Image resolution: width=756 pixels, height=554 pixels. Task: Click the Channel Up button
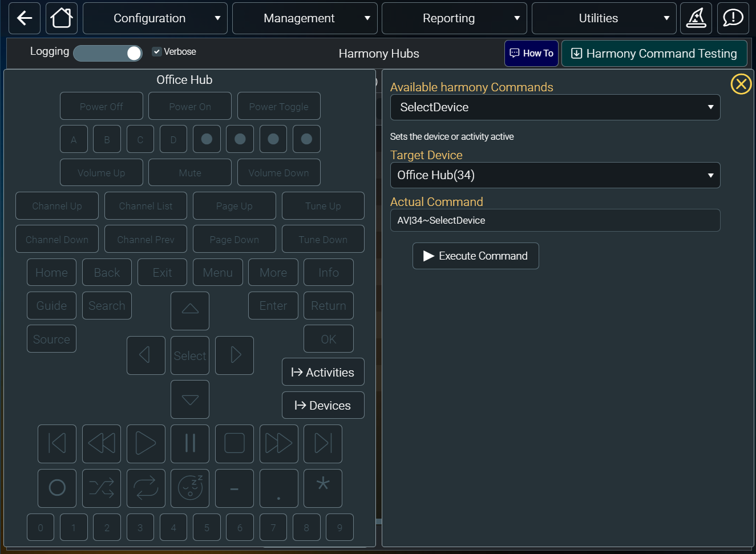57,206
